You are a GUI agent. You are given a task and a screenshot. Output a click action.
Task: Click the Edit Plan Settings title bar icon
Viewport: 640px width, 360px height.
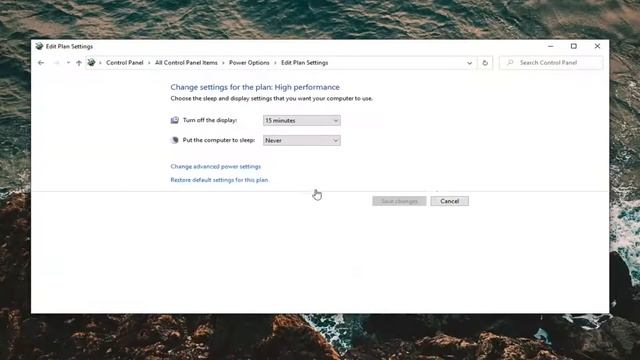click(39, 46)
